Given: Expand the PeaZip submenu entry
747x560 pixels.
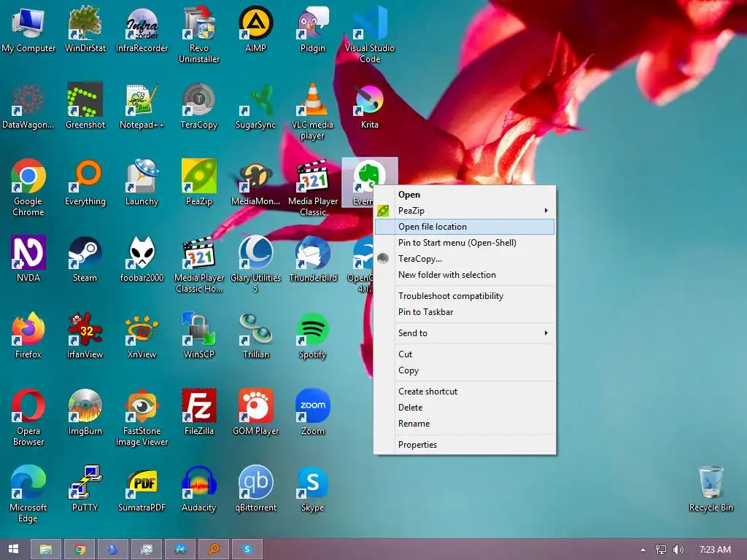Looking at the screenshot, I should pyautogui.click(x=465, y=211).
